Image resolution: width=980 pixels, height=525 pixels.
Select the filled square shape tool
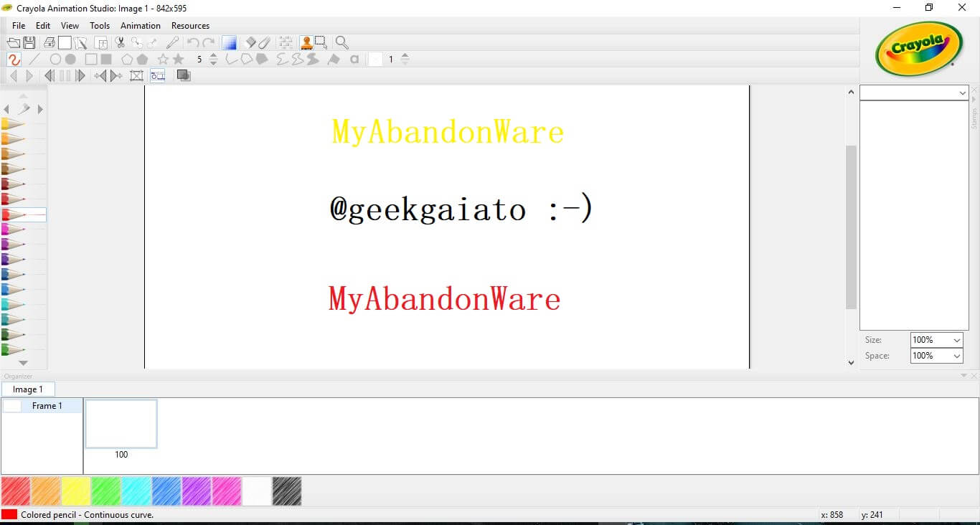tap(106, 60)
